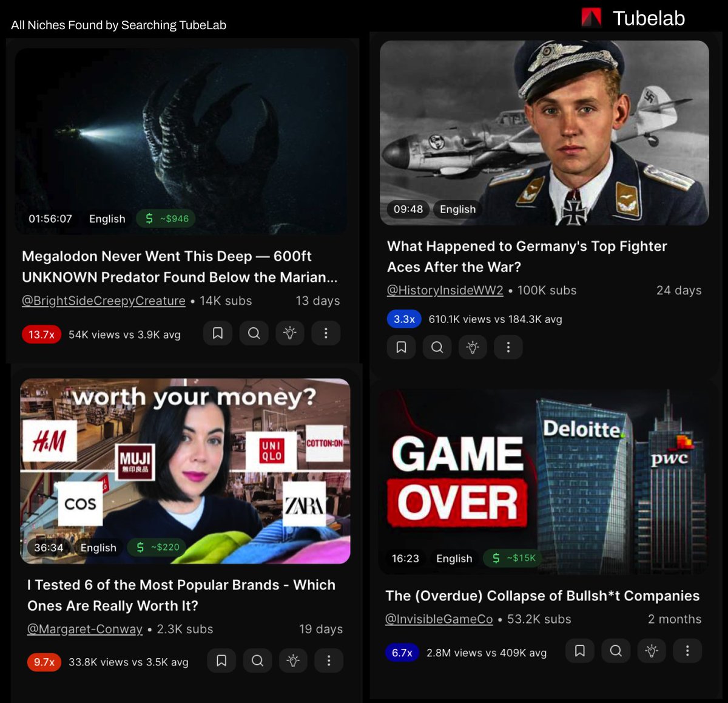Click the 6.7x outlier score badge
This screenshot has height=703, width=728.
pos(402,653)
